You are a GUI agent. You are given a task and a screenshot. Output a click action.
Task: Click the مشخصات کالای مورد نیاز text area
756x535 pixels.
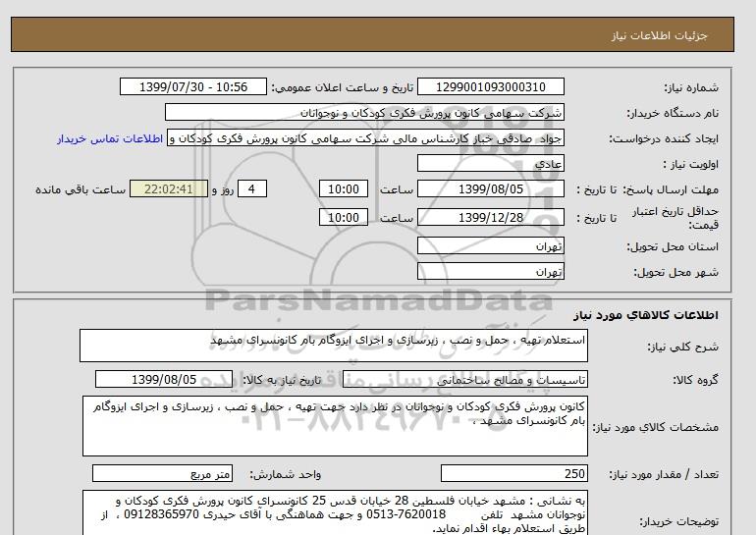[x=335, y=426]
